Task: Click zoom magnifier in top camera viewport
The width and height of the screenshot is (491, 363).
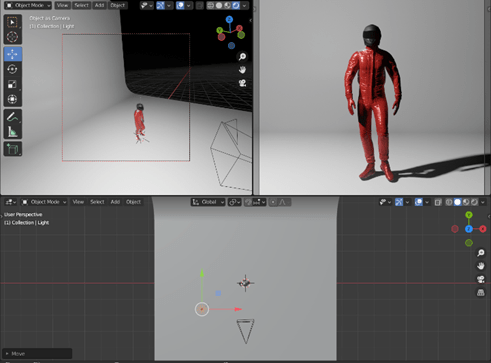Action: click(x=242, y=57)
